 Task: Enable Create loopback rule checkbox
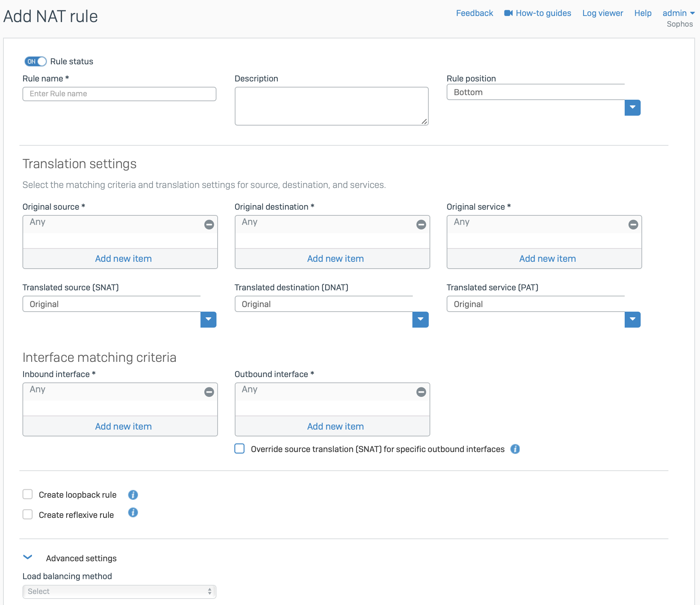coord(28,494)
